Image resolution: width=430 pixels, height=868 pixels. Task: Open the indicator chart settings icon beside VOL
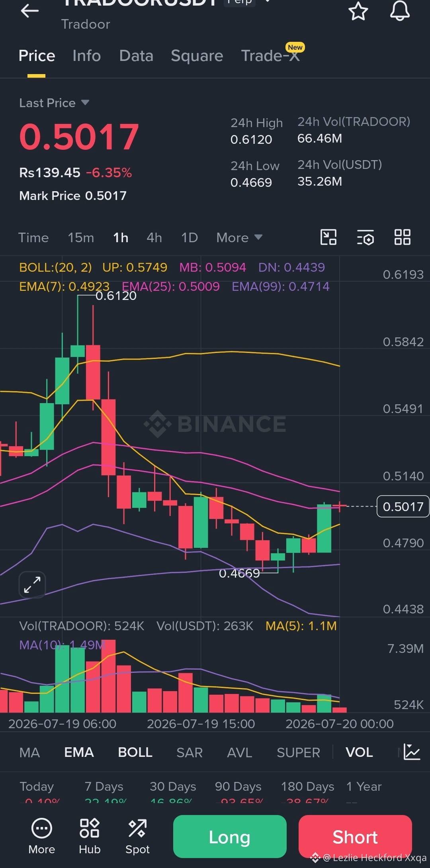[x=412, y=752]
